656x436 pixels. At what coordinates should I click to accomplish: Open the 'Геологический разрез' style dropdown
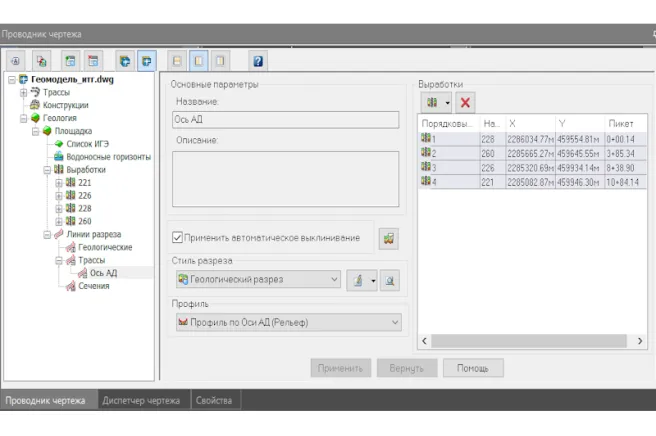pos(334,280)
